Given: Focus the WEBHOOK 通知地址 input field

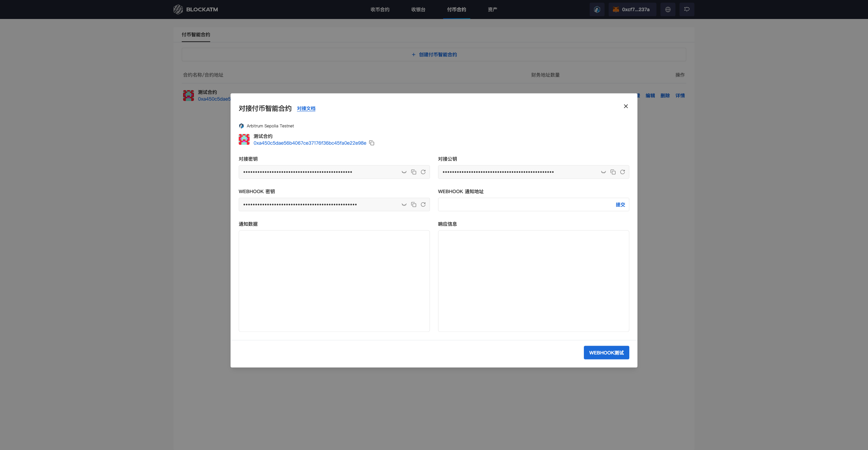Looking at the screenshot, I should pyautogui.click(x=526, y=205).
